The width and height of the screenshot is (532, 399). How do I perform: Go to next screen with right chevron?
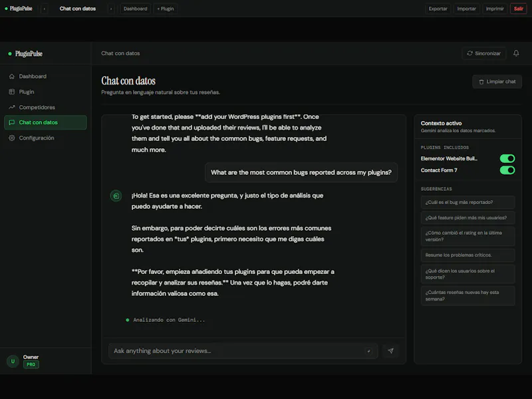(111, 9)
